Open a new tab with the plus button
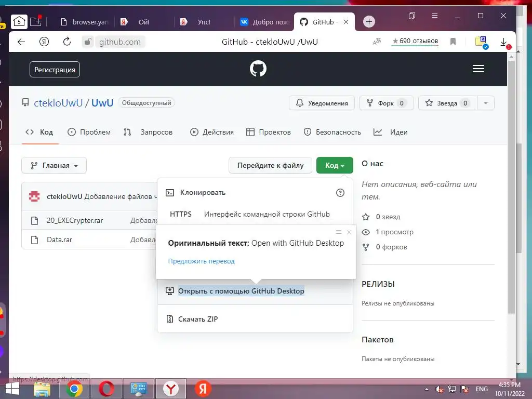 [x=369, y=22]
